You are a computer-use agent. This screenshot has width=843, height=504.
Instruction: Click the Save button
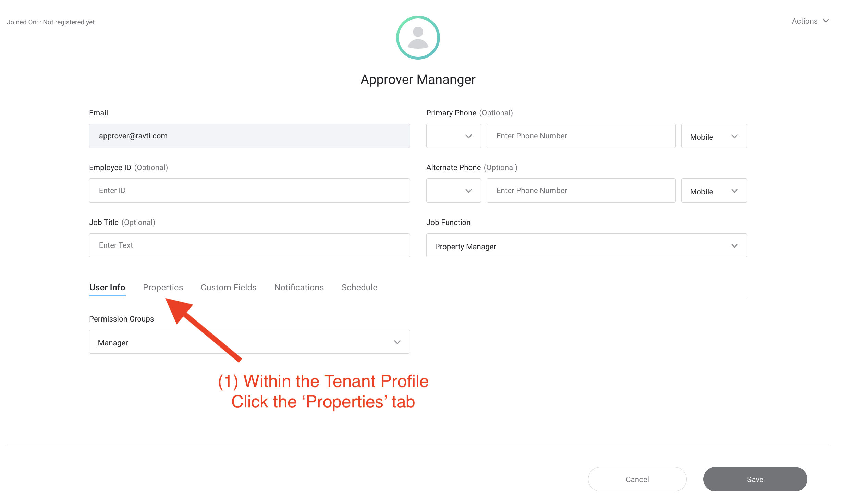[755, 479]
